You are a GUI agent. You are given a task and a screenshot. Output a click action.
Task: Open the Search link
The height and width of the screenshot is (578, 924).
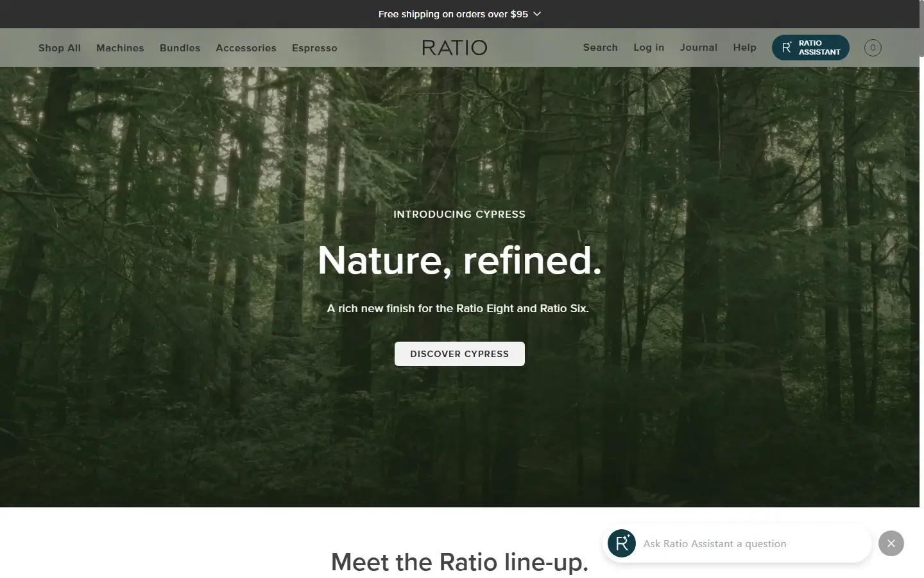601,48
